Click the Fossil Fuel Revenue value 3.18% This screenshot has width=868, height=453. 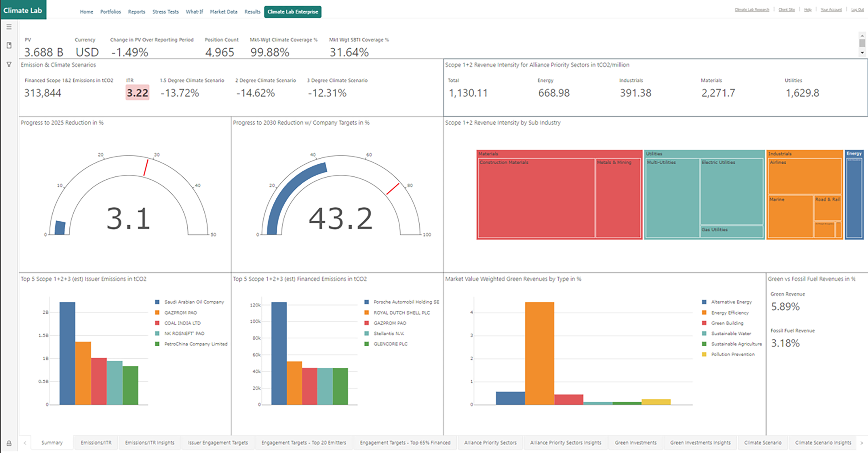(x=785, y=343)
